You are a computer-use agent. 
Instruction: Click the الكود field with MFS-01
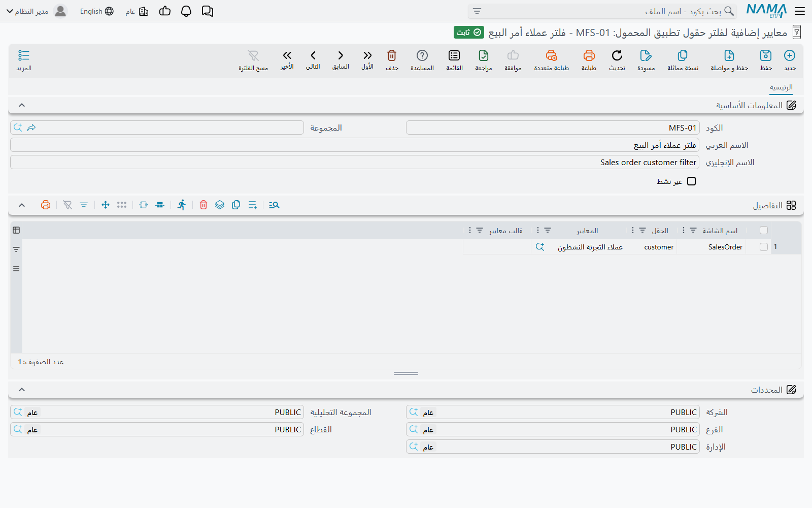click(x=553, y=128)
